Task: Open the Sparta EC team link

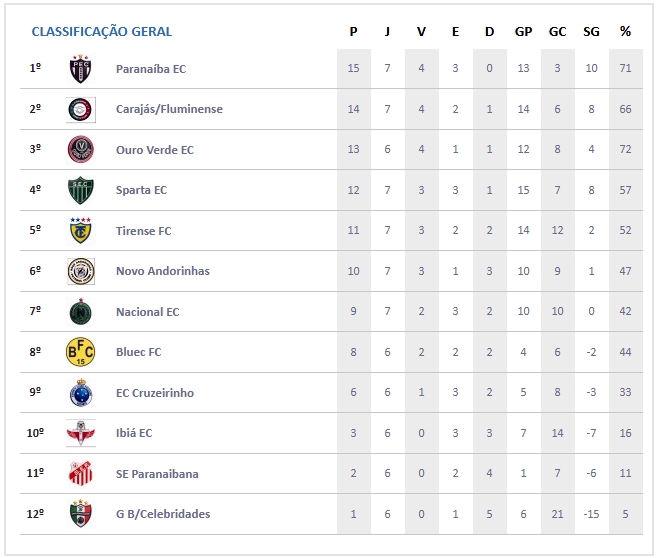Action: (x=141, y=190)
